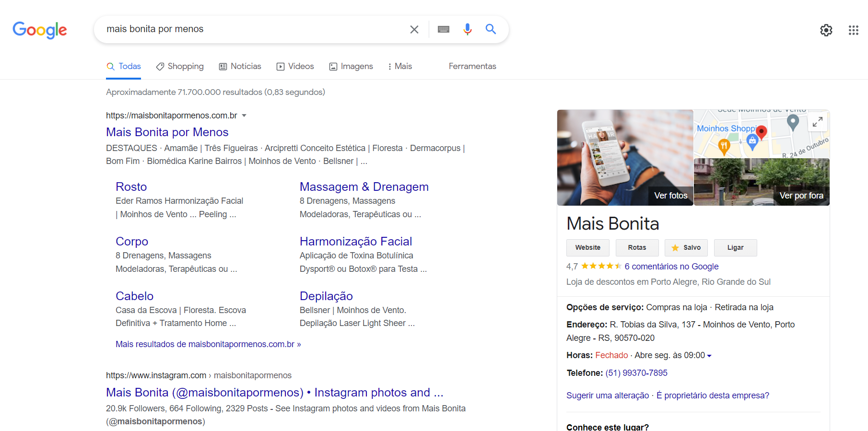Switch to the Notícias tab
The height and width of the screenshot is (431, 868).
(x=240, y=66)
